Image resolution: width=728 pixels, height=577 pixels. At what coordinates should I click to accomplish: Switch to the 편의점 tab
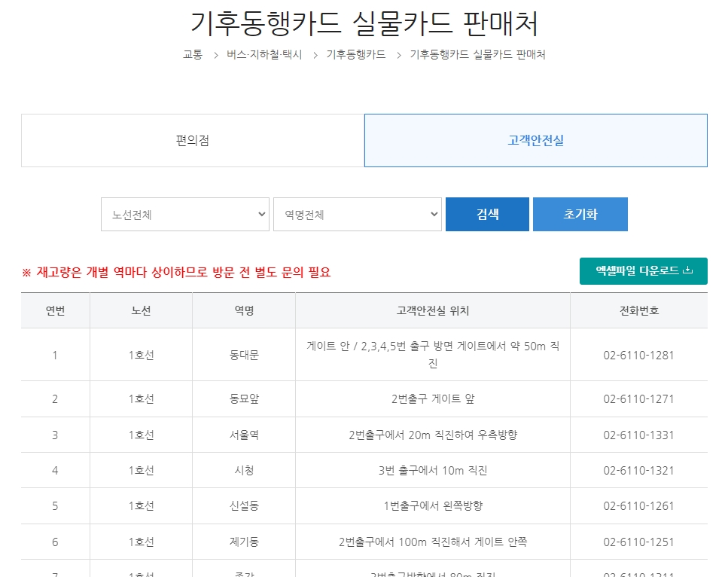click(193, 140)
